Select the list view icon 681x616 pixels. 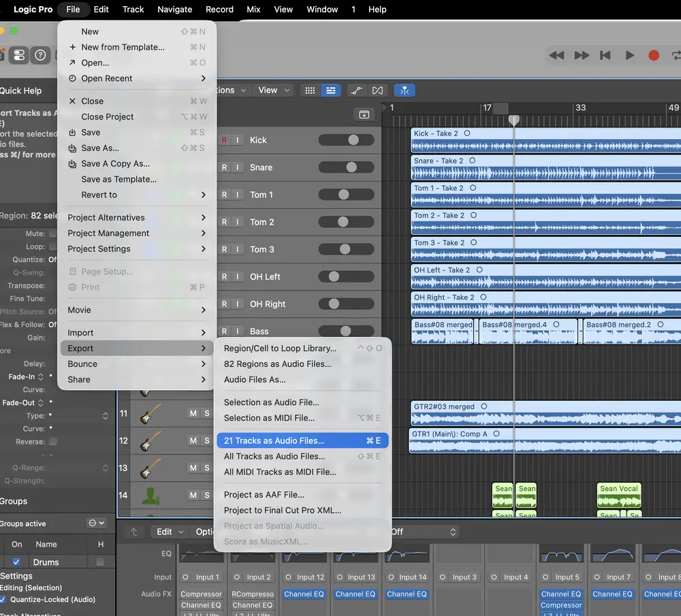click(330, 91)
